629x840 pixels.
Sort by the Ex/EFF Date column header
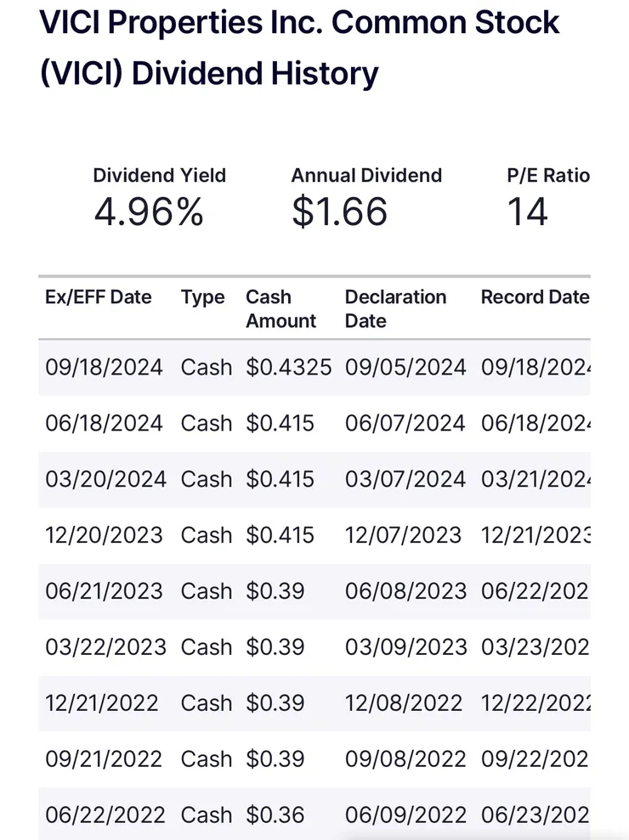click(99, 297)
